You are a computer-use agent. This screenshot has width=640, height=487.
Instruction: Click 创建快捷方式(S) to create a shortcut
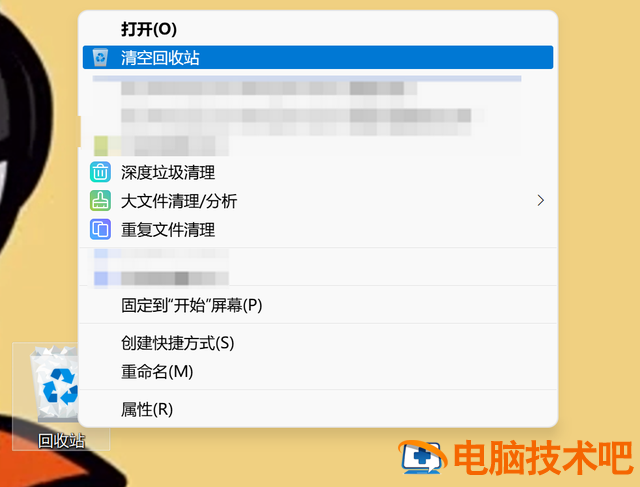(x=178, y=343)
